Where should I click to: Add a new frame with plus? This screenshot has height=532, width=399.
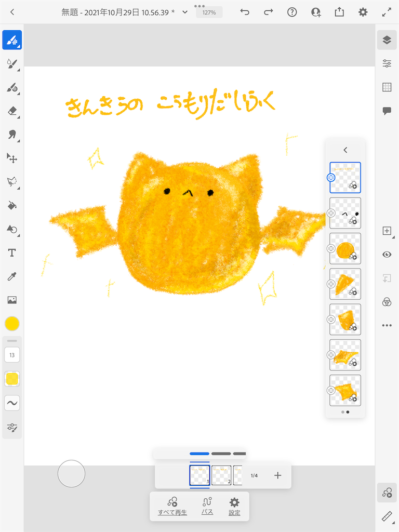pyautogui.click(x=277, y=475)
